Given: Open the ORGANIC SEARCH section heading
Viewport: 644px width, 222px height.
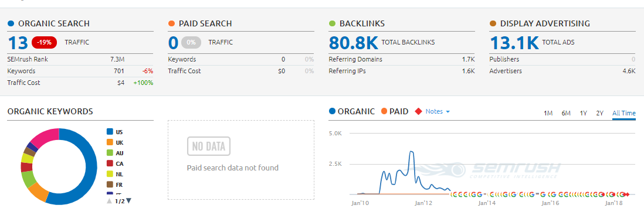Looking at the screenshot, I should click(54, 24).
